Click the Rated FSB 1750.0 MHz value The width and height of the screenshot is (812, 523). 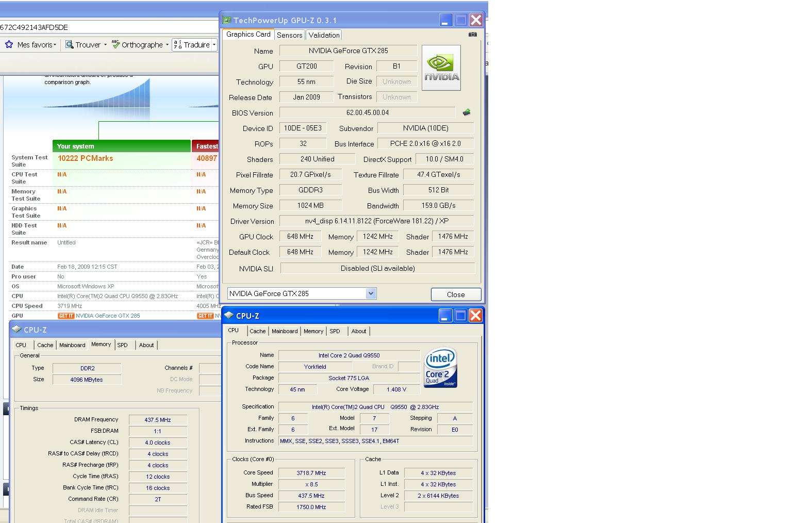pyautogui.click(x=311, y=507)
